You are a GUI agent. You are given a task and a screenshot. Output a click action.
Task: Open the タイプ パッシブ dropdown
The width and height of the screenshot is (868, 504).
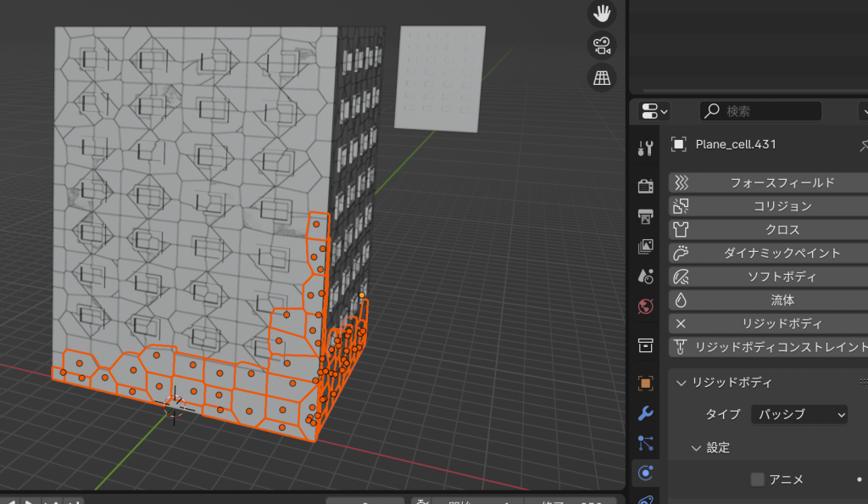pyautogui.click(x=799, y=414)
